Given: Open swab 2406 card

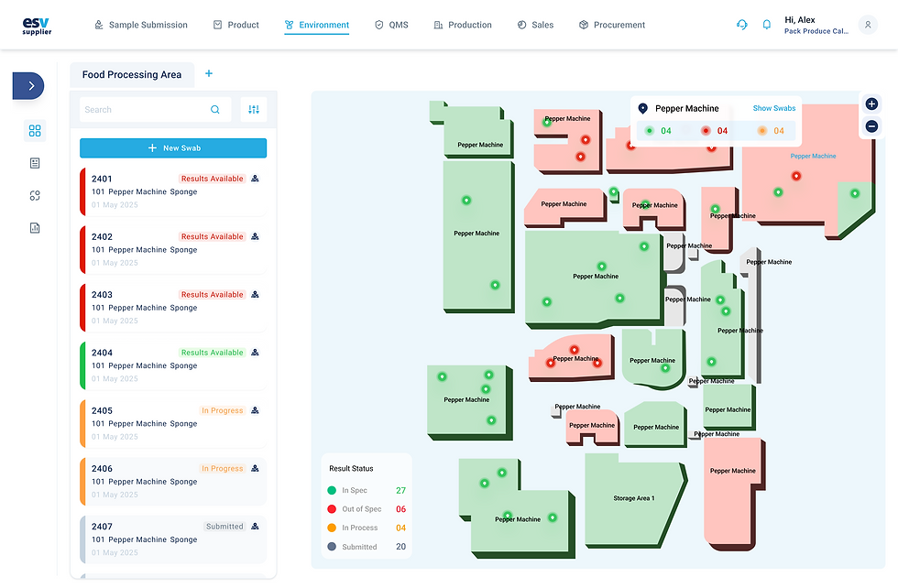Looking at the screenshot, I should coord(173,482).
